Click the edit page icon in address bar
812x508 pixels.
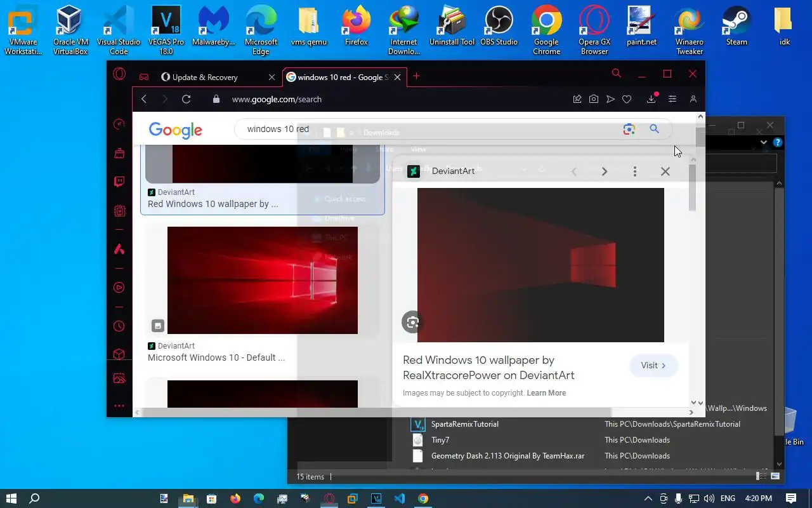[577, 99]
